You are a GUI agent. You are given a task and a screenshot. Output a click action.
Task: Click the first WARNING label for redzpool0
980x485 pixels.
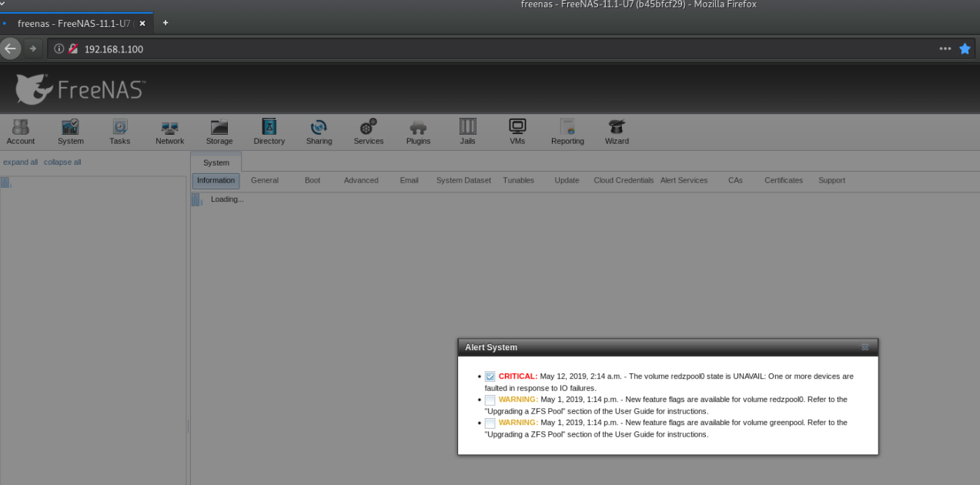tap(518, 400)
